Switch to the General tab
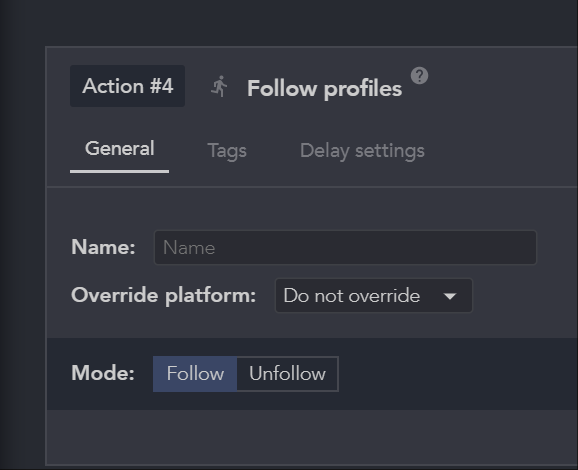The height and width of the screenshot is (470, 578). tap(119, 149)
